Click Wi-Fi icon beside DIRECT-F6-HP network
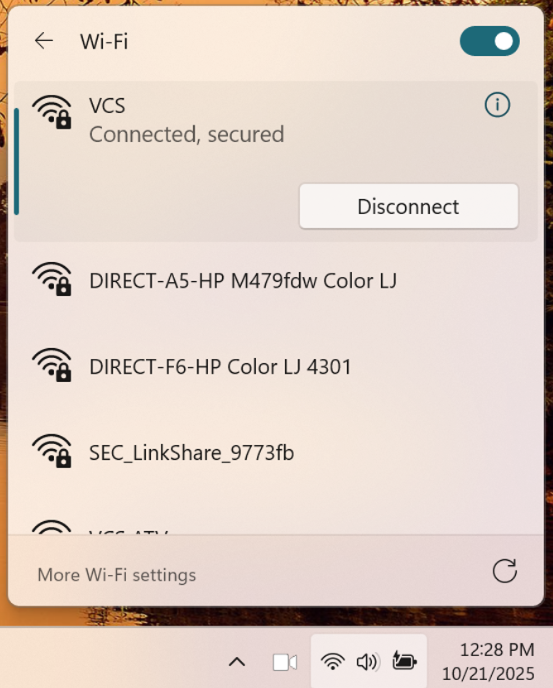The height and width of the screenshot is (688, 553). (52, 365)
